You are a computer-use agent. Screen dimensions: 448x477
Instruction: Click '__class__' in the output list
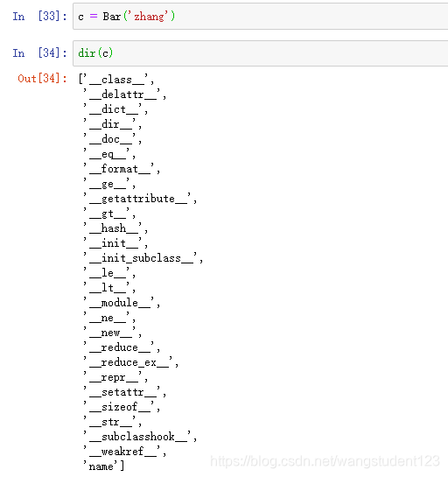(x=115, y=80)
